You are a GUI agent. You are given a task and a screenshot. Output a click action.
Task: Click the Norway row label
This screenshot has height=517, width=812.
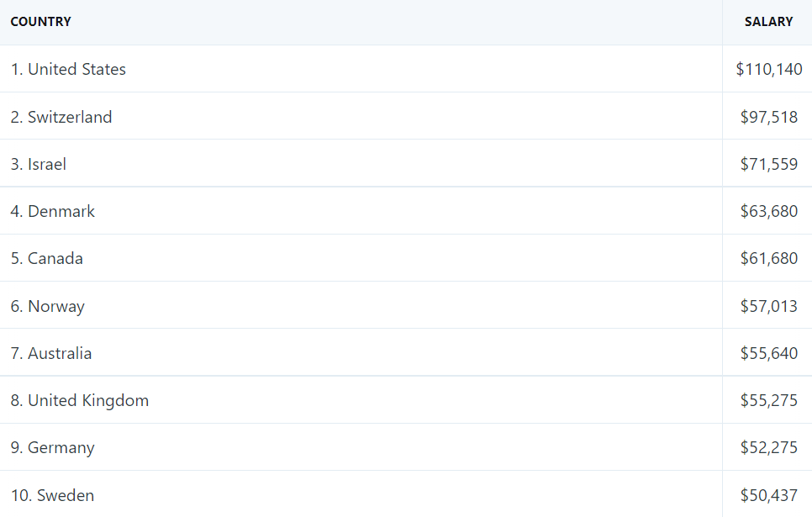(x=48, y=306)
